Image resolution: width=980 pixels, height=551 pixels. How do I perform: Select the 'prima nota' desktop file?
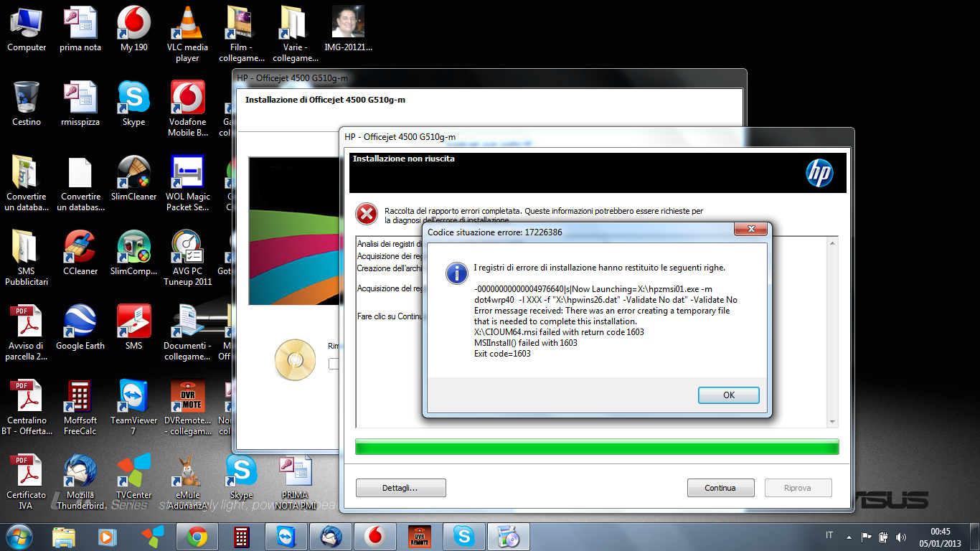(x=80, y=30)
